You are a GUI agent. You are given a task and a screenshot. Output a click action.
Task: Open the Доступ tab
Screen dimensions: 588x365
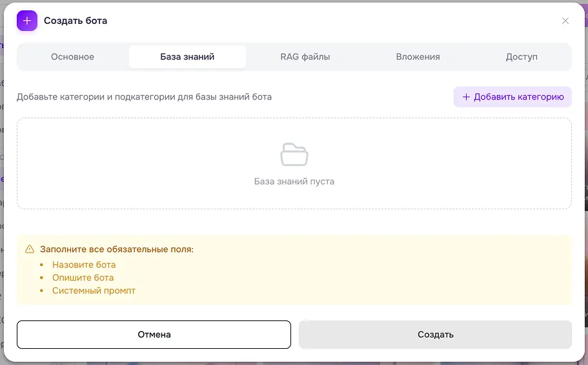(522, 57)
